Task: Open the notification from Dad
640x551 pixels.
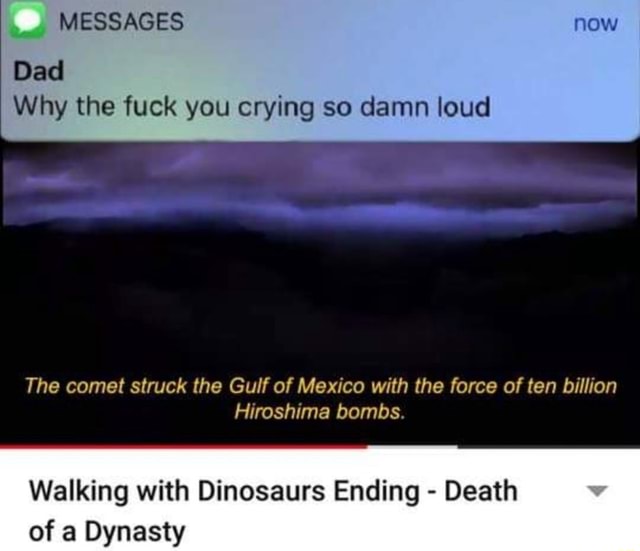Action: [x=320, y=69]
